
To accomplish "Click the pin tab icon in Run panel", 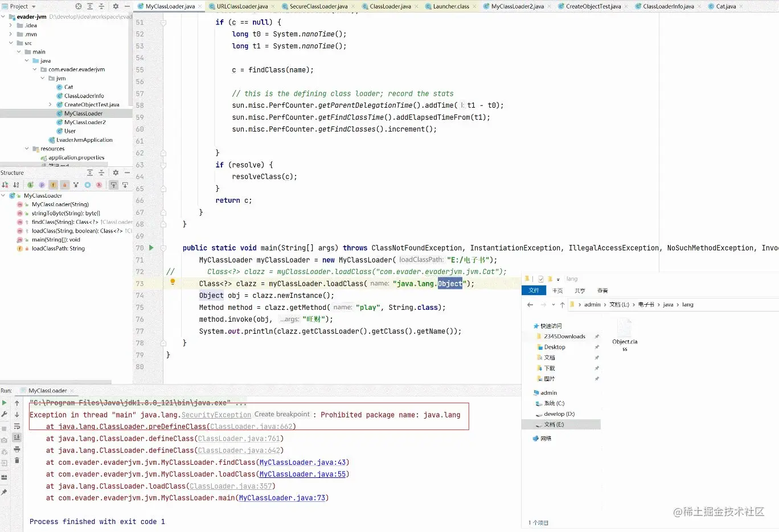I will tap(5, 492).
